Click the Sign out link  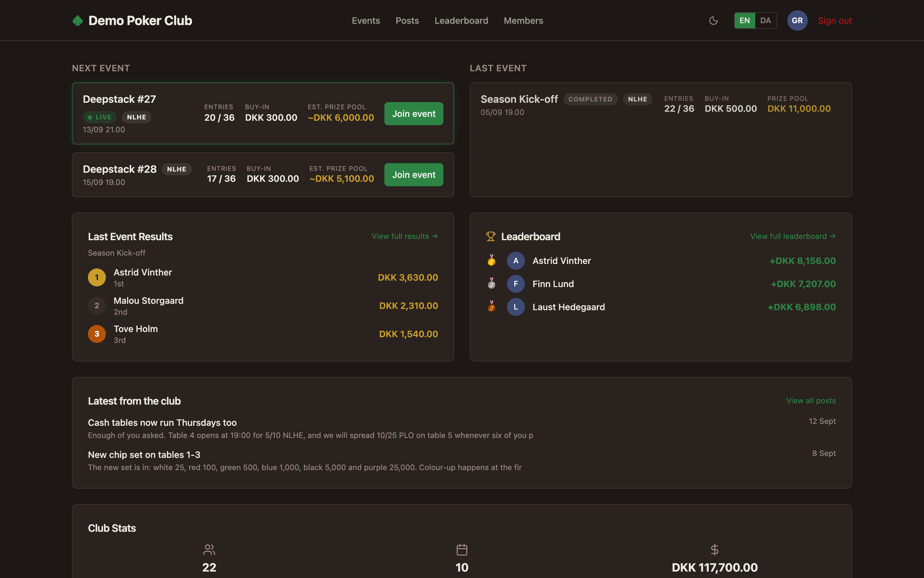click(x=835, y=21)
